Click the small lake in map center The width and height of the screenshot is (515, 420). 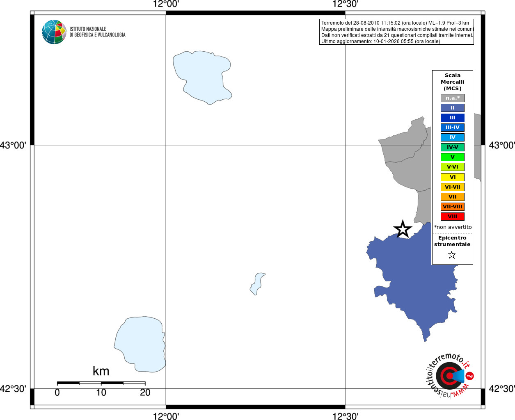(257, 284)
